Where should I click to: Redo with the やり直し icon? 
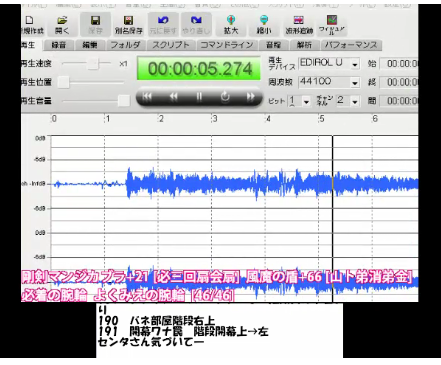[196, 24]
